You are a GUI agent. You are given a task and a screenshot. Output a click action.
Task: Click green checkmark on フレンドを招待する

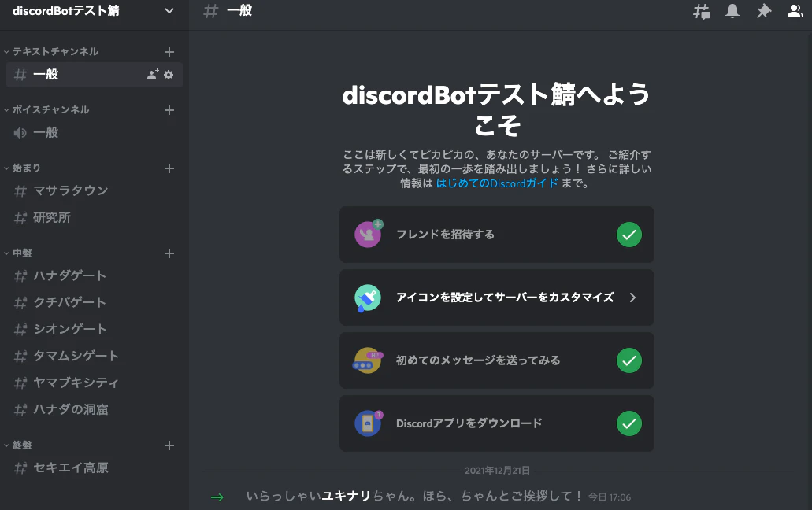coord(629,235)
